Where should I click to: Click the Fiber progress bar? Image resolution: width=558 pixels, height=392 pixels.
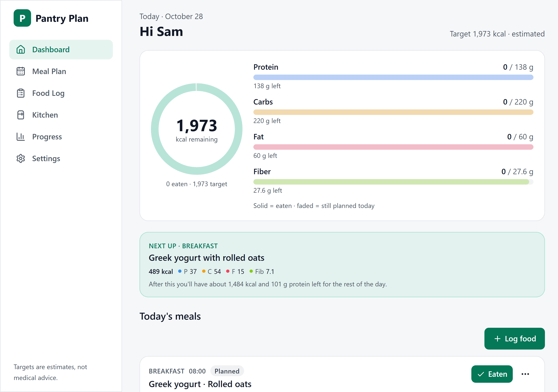393,182
